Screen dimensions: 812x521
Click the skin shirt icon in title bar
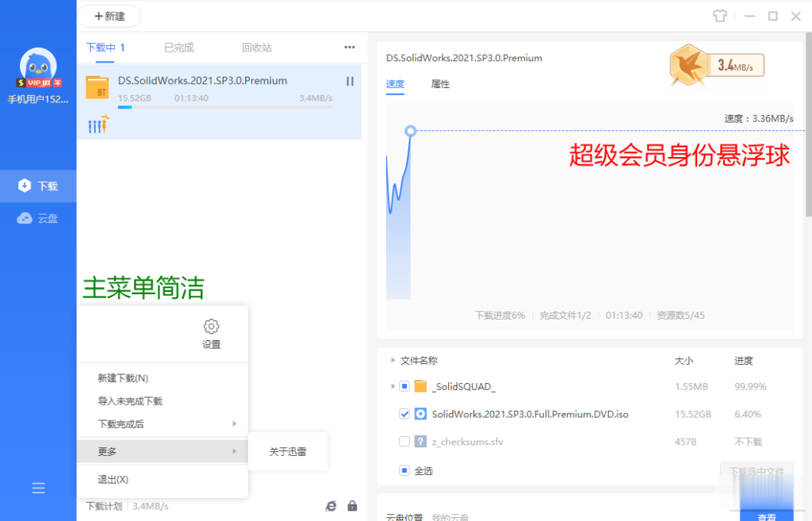coord(720,16)
